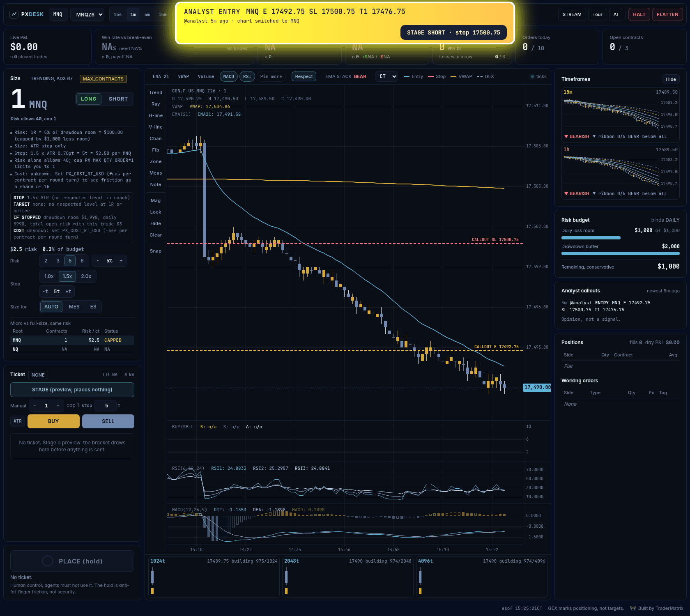
Task: Open the Pin more indicators menu
Action: [x=271, y=76]
